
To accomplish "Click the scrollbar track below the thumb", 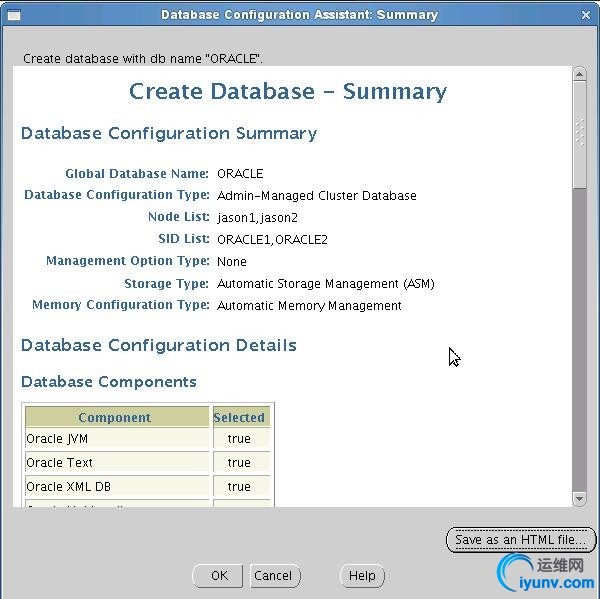I will [579, 340].
